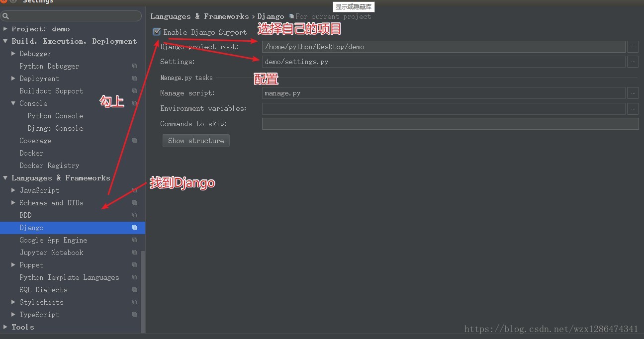This screenshot has height=339, width=644.
Task: Click Environment variables input field
Action: coord(444,108)
